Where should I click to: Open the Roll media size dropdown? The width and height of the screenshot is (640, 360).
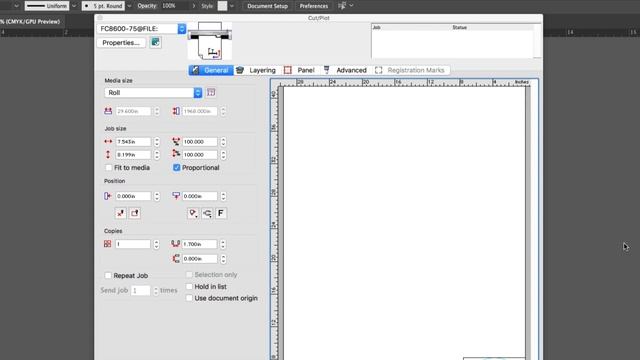(153, 93)
